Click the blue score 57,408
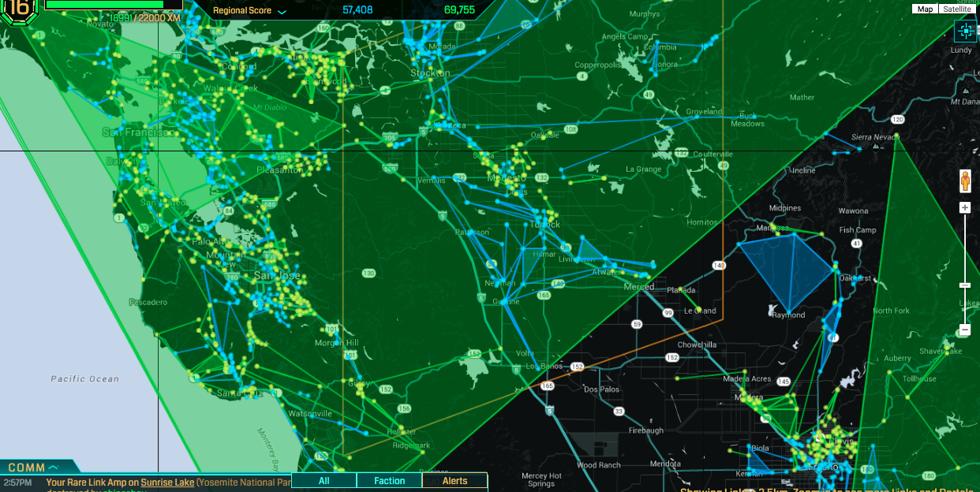Viewport: 980px width, 492px height. [x=357, y=10]
